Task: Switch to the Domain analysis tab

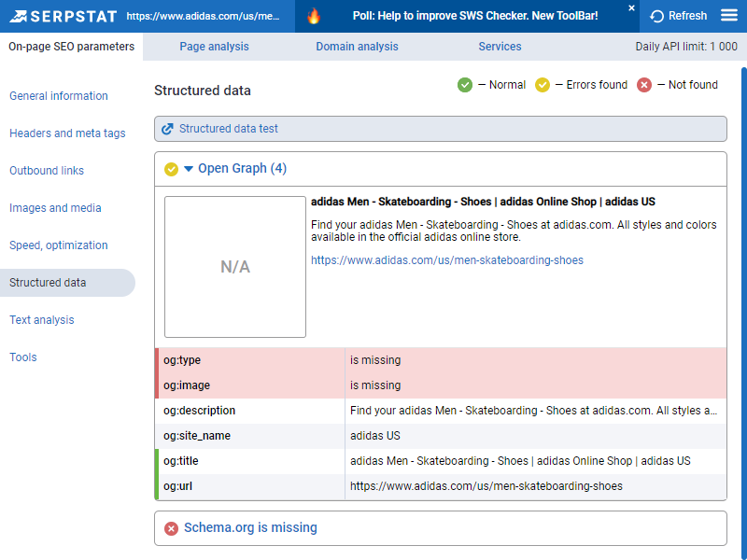Action: pos(357,47)
